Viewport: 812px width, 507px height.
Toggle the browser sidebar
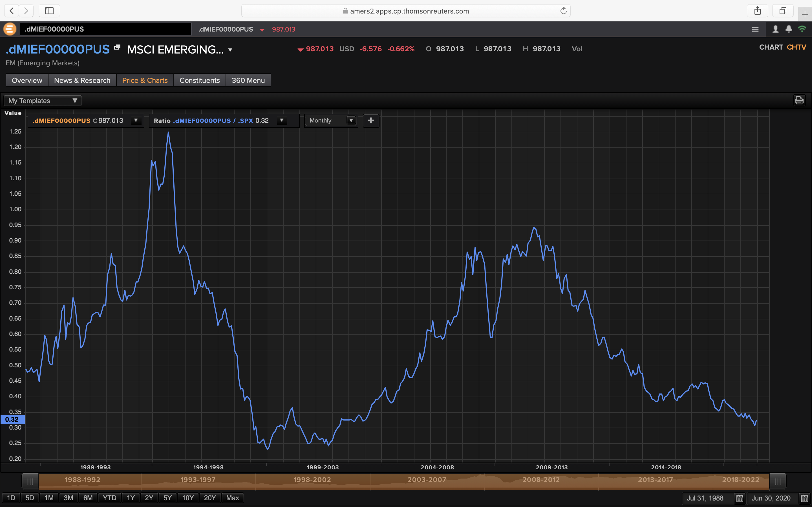coord(49,11)
